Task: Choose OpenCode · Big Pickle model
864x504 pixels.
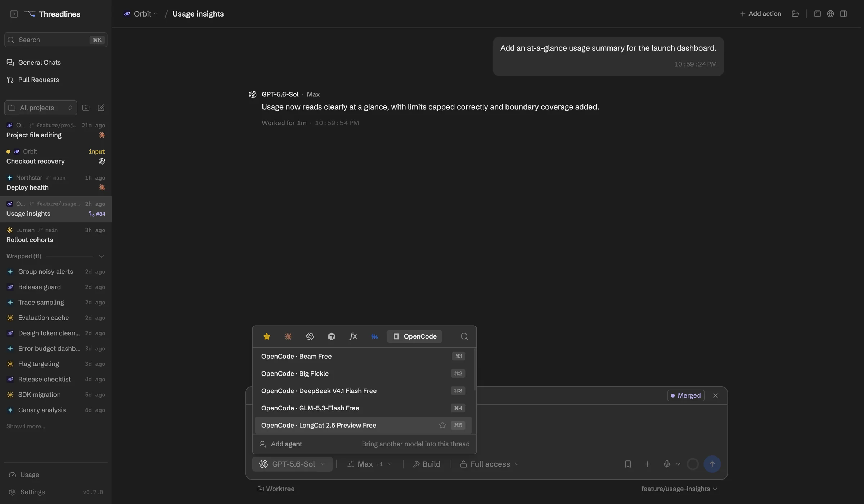Action: [x=363, y=373]
